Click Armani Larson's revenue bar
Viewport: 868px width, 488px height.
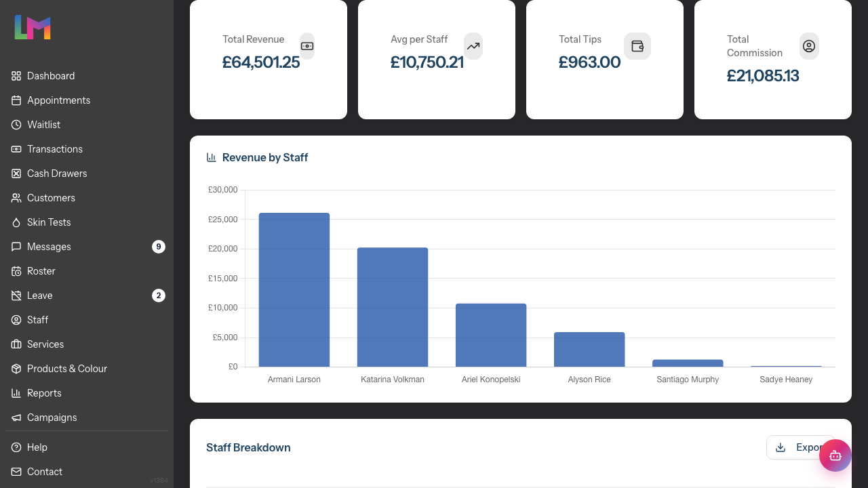pos(294,290)
